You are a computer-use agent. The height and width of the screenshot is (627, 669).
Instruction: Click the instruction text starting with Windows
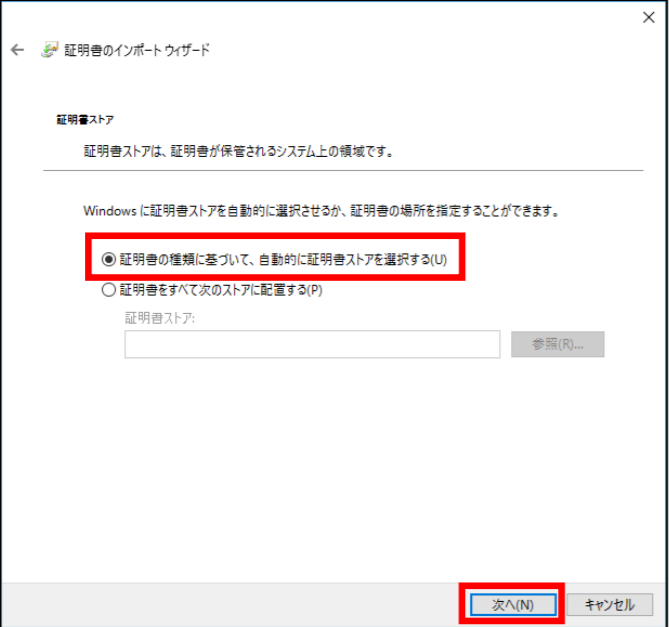pyautogui.click(x=321, y=211)
